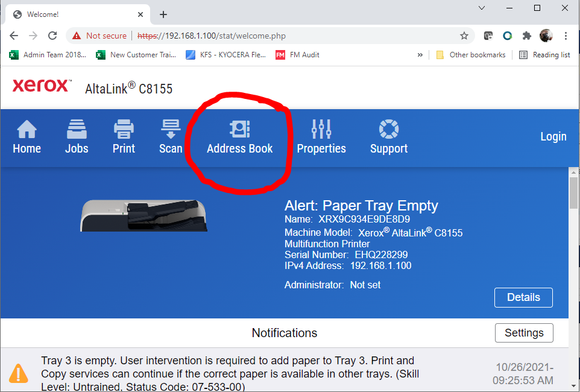The image size is (580, 392).
Task: Click device name XRX9C934E9DE8D9
Action: 364,219
